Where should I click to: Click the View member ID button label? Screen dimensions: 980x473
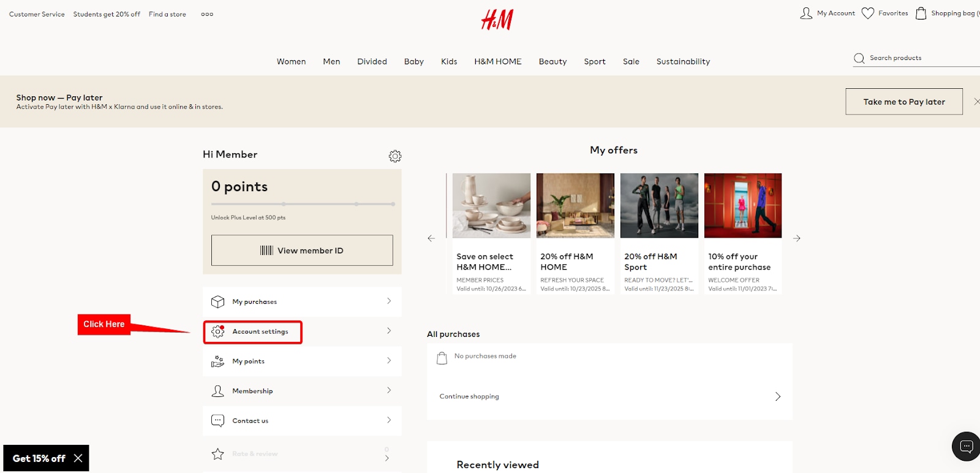click(311, 251)
